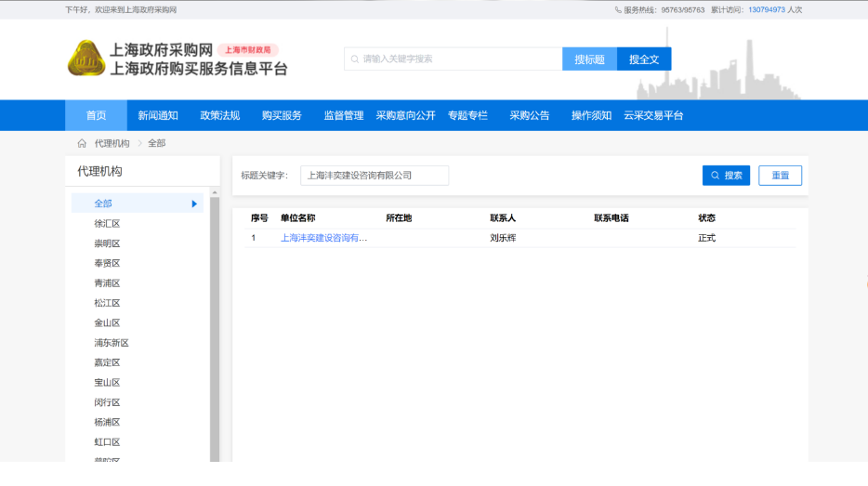Click the 所在地 column header
Screen dimensions: 868x486
(x=399, y=218)
